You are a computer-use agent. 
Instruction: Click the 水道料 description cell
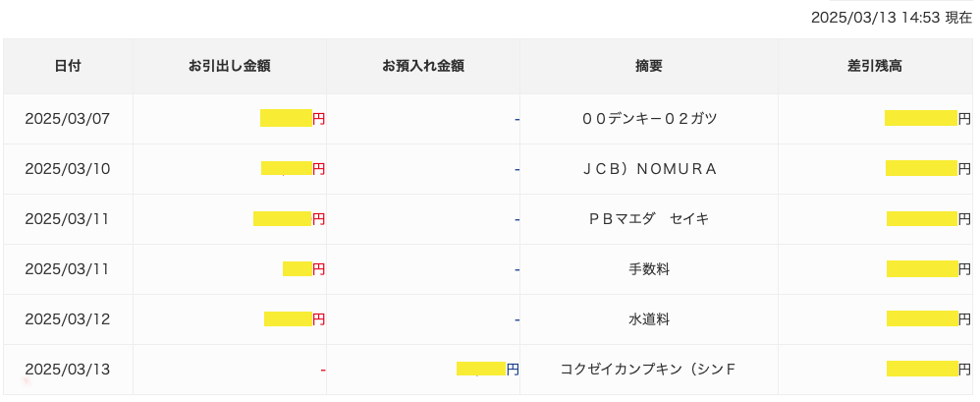point(649,319)
